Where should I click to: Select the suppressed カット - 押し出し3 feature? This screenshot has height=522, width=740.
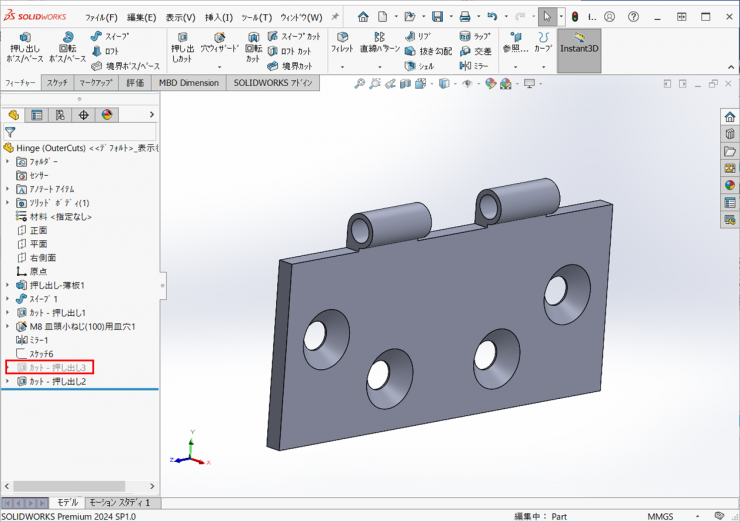pyautogui.click(x=57, y=368)
